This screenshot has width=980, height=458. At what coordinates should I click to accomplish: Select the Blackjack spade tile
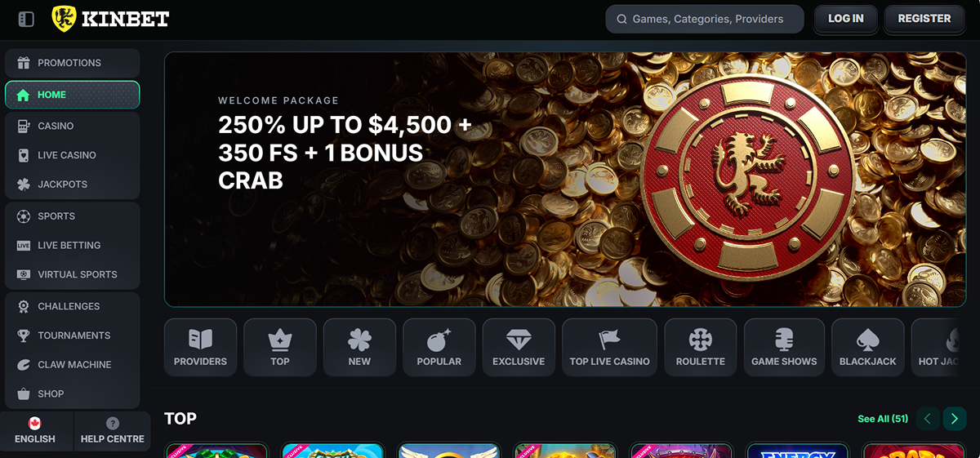tap(868, 347)
